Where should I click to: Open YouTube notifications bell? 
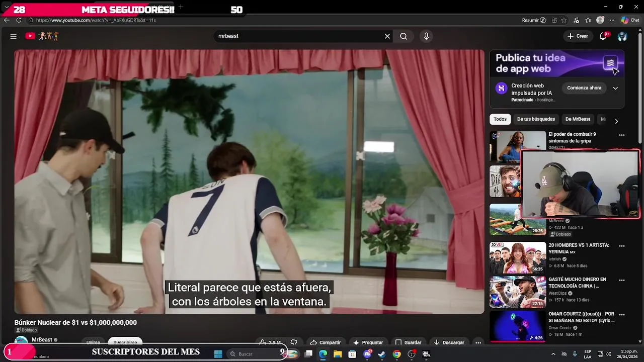point(603,36)
